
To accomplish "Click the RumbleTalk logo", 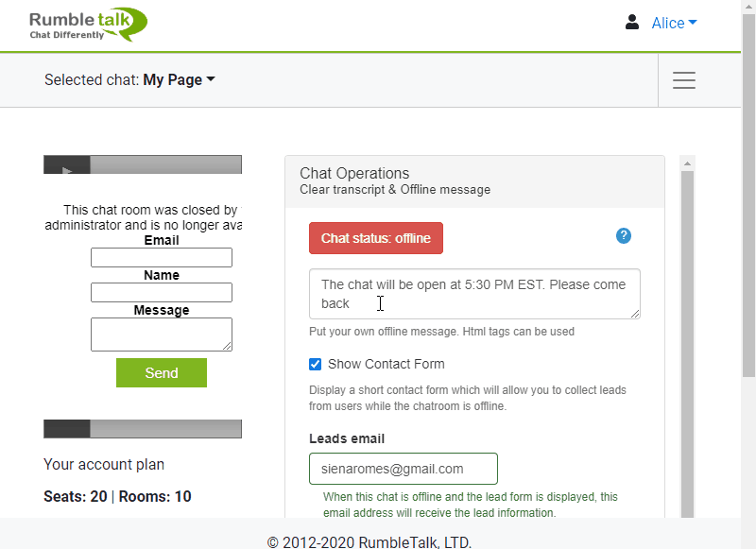I will click(x=88, y=24).
